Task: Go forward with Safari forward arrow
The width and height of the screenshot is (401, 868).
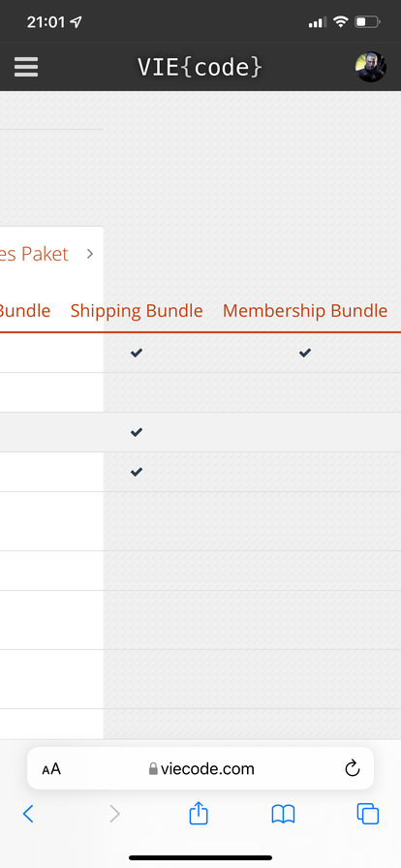Action: [114, 814]
